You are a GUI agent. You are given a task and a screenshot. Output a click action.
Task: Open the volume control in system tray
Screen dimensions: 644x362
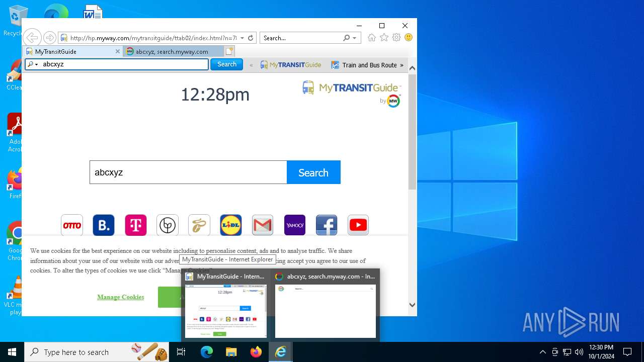coord(579,352)
